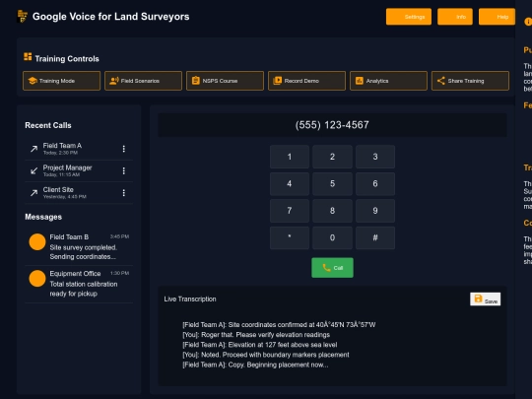Click the transcript line about site coordinates
The image size is (532, 399).
pos(279,325)
